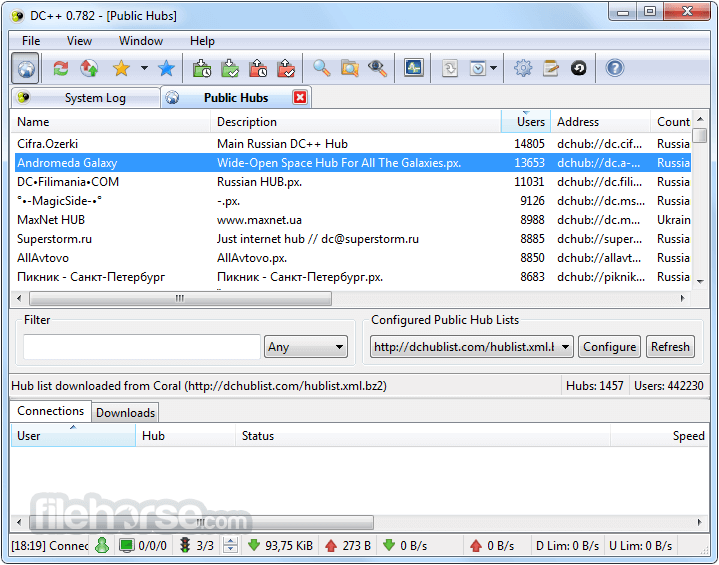Click the Open file list icon
The image size is (719, 565).
450,69
